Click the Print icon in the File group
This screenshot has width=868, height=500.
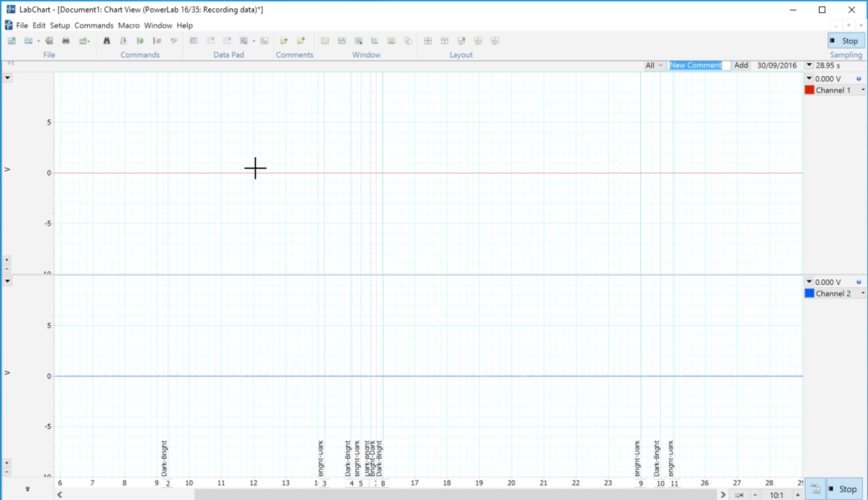coord(66,40)
